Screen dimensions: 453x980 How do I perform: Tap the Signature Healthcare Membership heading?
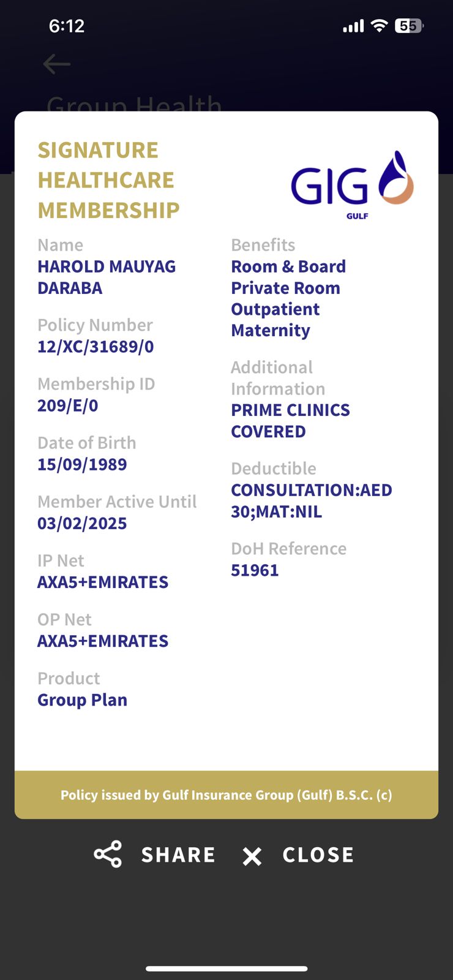pos(108,180)
